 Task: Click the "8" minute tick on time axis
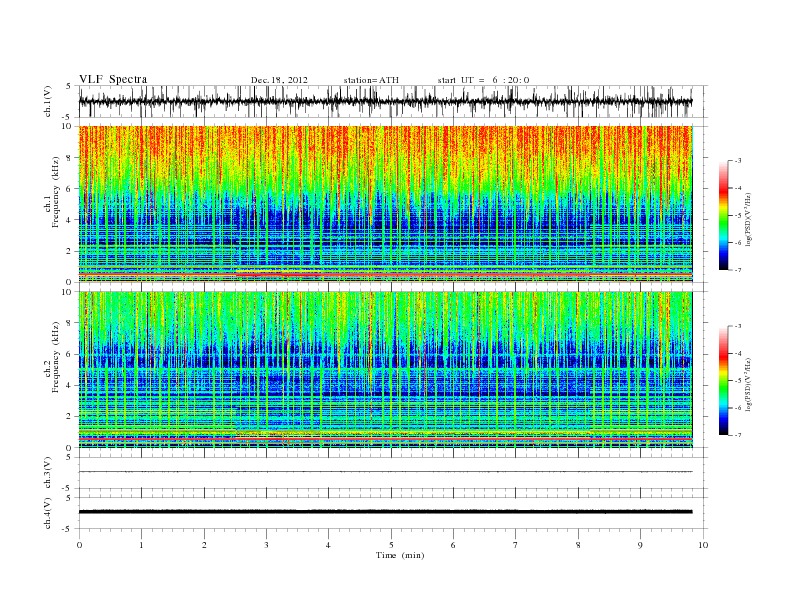click(x=578, y=545)
